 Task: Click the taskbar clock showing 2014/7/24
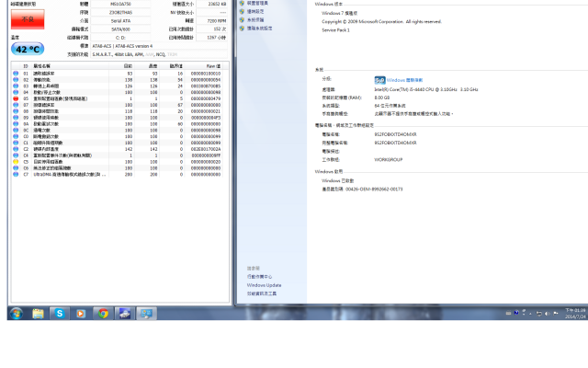575,314
